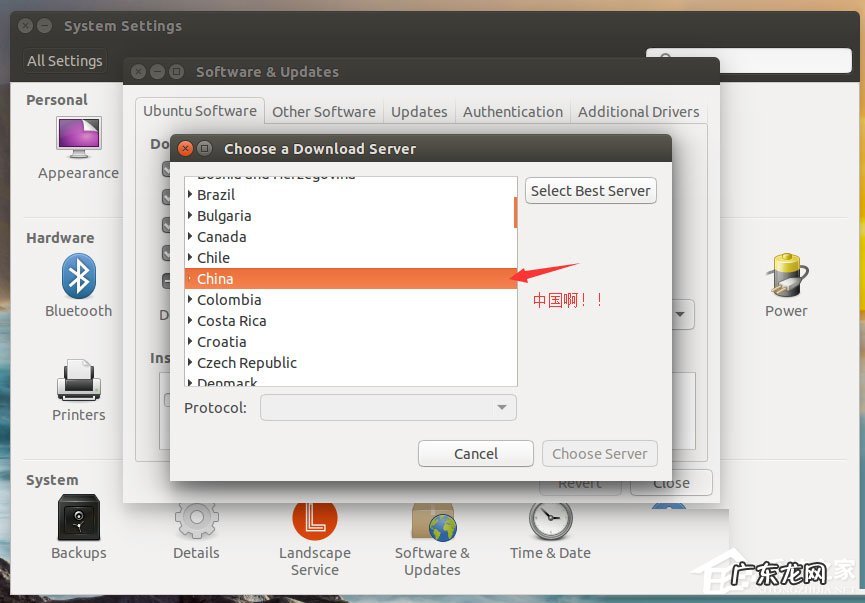Open the Power settings icon
Image resolution: width=865 pixels, height=603 pixels.
(786, 278)
